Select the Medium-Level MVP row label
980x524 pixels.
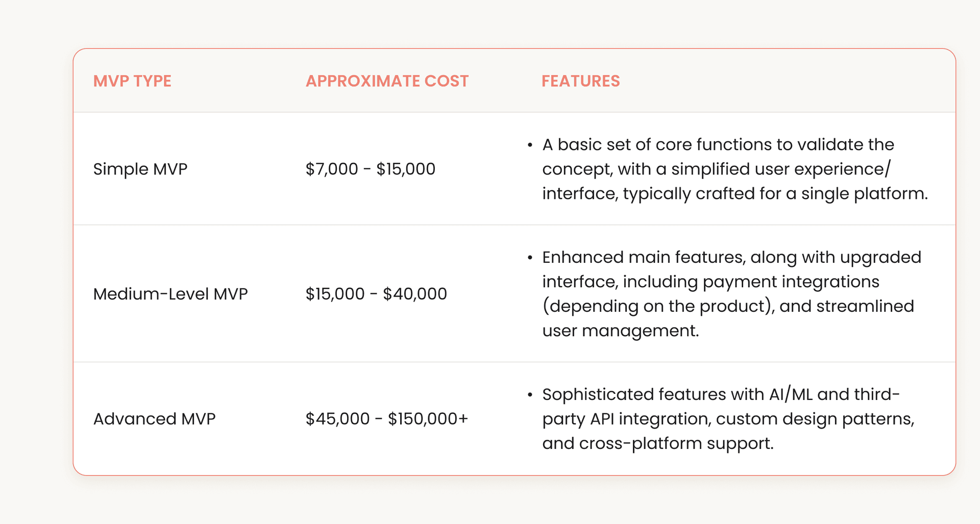coord(170,294)
